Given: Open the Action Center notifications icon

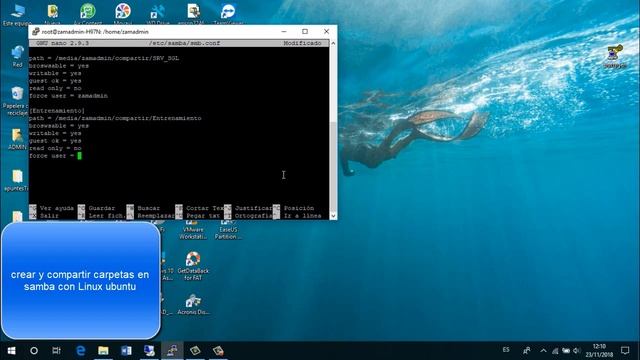Looking at the screenshot, I should 625,351.
